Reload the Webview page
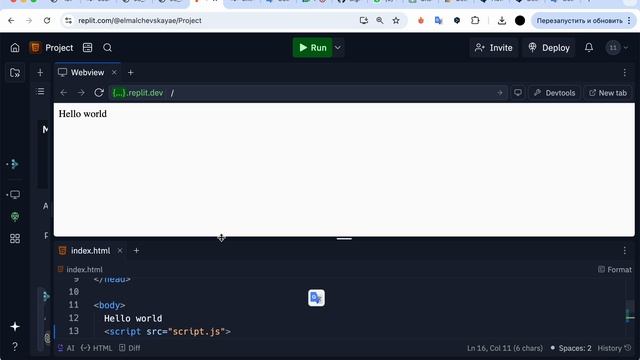Viewport: 640px width, 360px height. (x=99, y=93)
